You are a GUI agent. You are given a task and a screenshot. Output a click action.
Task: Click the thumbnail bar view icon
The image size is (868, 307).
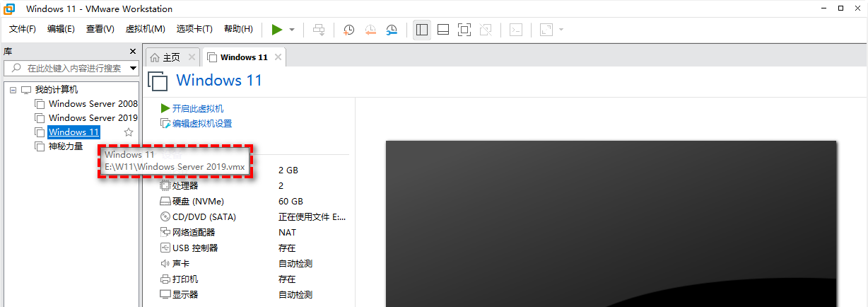[x=443, y=30]
